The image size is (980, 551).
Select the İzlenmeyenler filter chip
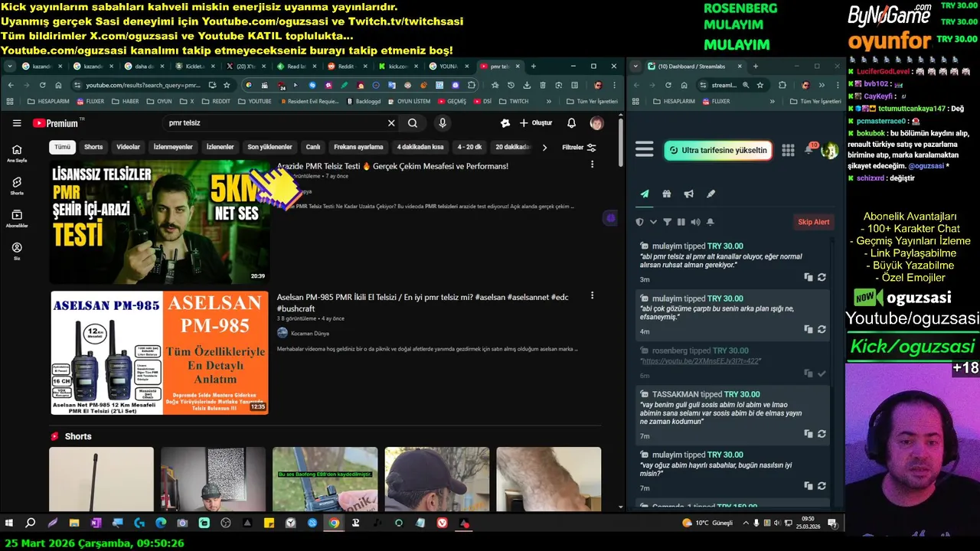[x=173, y=147]
